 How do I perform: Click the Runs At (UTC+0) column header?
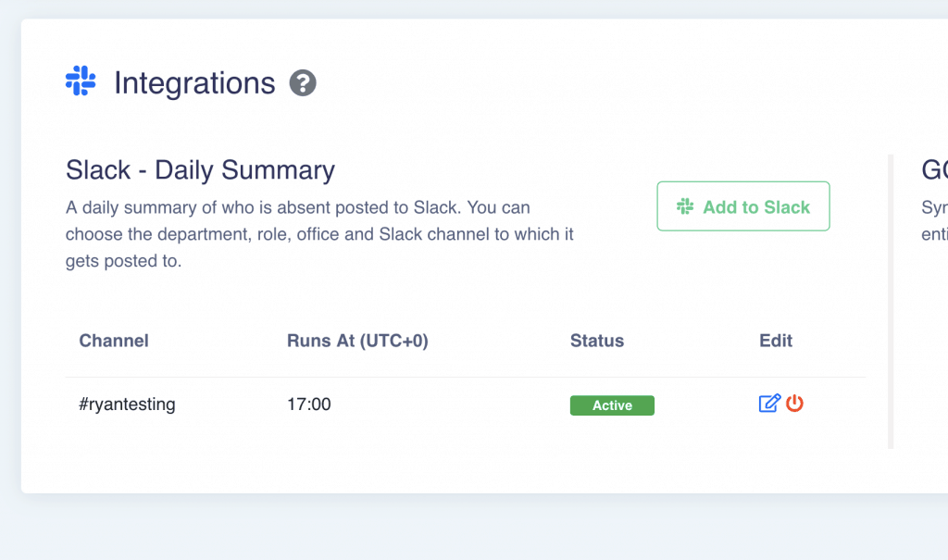click(x=357, y=341)
